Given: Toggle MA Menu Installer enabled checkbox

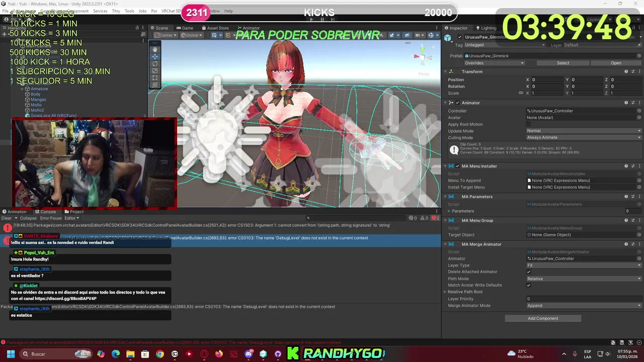Looking at the screenshot, I should point(457,166).
